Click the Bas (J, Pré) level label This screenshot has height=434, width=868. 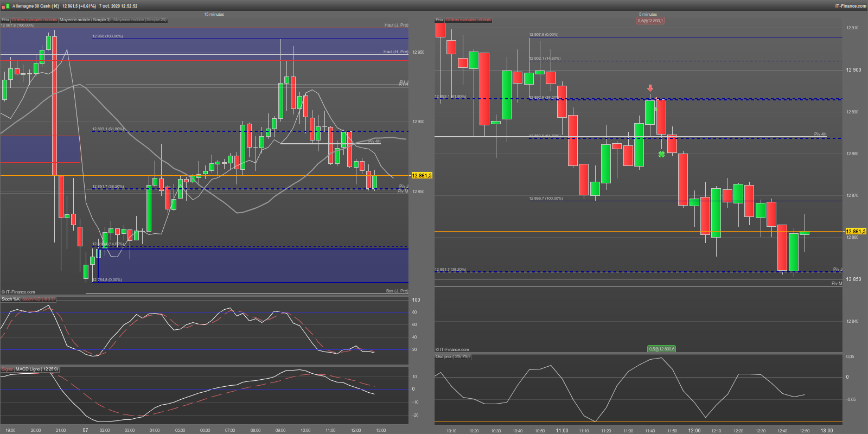coord(397,291)
